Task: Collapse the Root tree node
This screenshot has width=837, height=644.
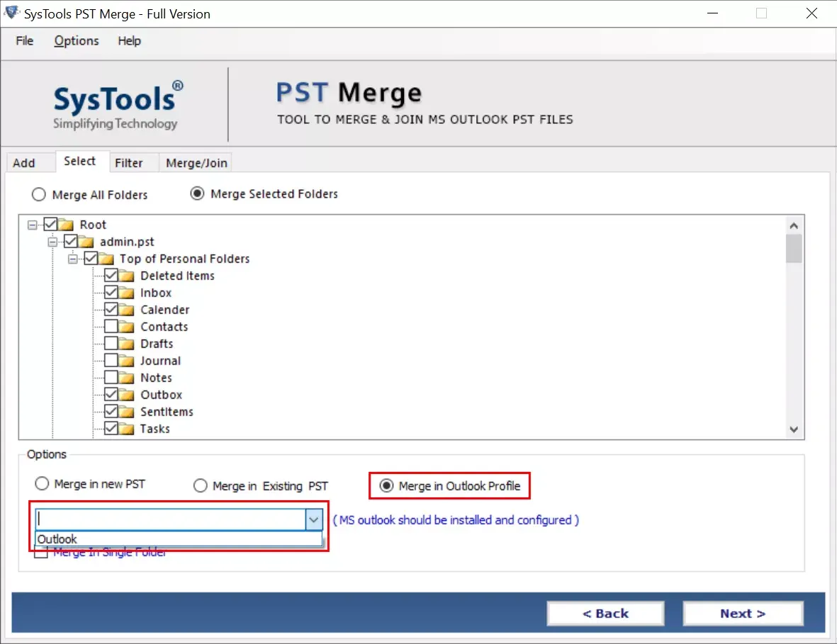Action: [33, 225]
